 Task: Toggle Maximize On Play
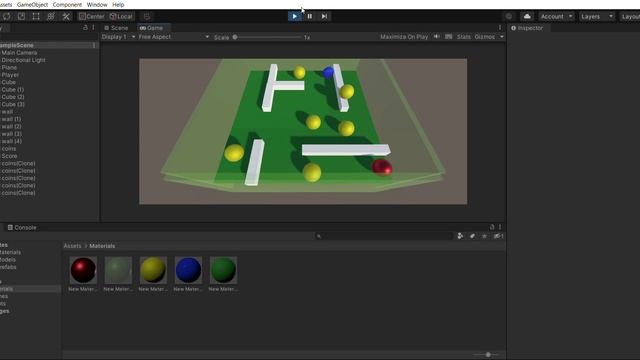(x=404, y=37)
